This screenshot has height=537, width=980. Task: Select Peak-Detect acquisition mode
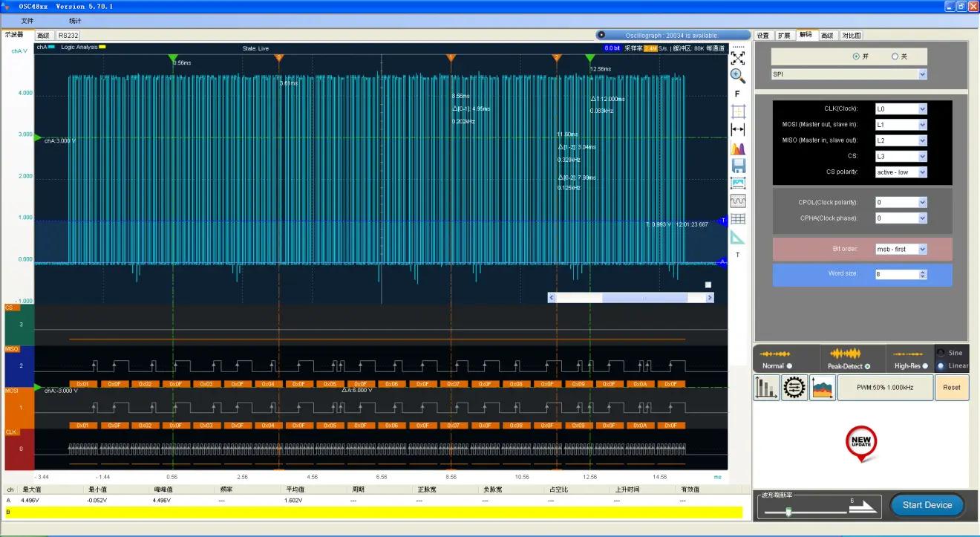click(x=868, y=365)
